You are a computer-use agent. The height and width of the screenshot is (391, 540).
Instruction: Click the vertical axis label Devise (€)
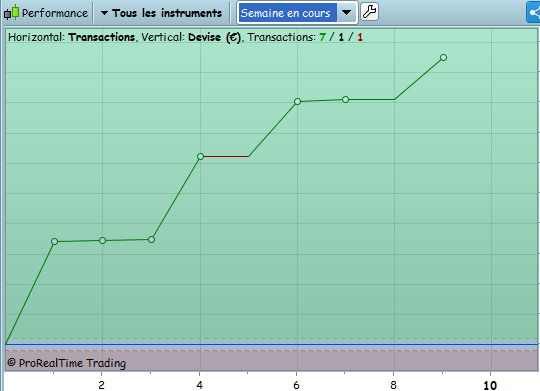pos(215,37)
